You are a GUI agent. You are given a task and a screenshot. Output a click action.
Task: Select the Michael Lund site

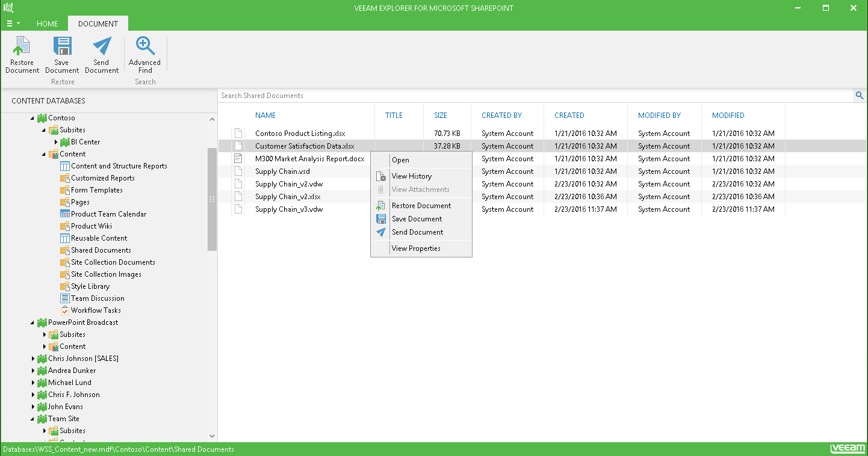pyautogui.click(x=70, y=383)
